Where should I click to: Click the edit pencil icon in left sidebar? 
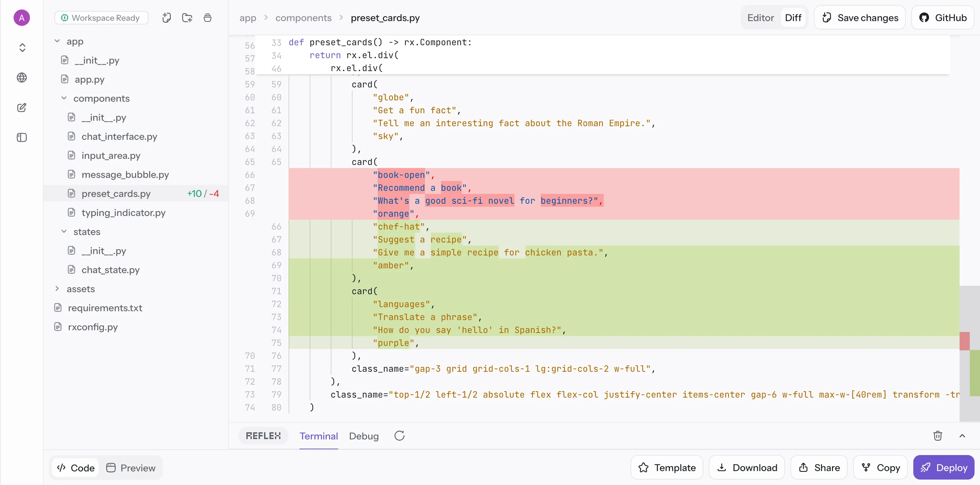pos(22,108)
